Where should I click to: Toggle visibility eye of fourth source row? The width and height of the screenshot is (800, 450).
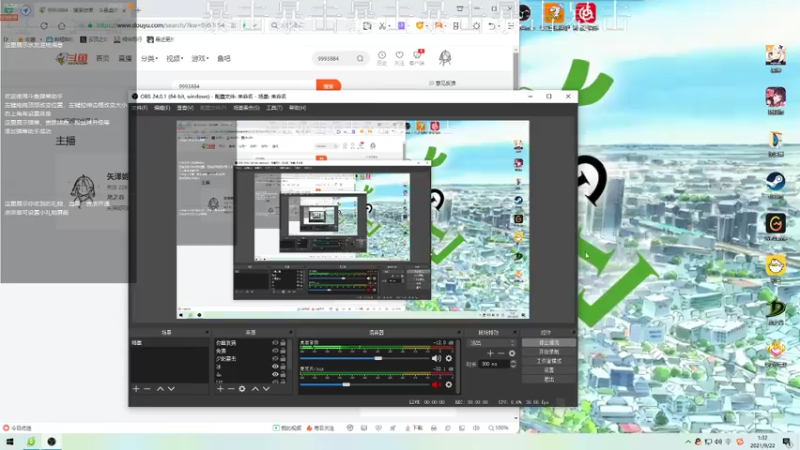tap(276, 366)
